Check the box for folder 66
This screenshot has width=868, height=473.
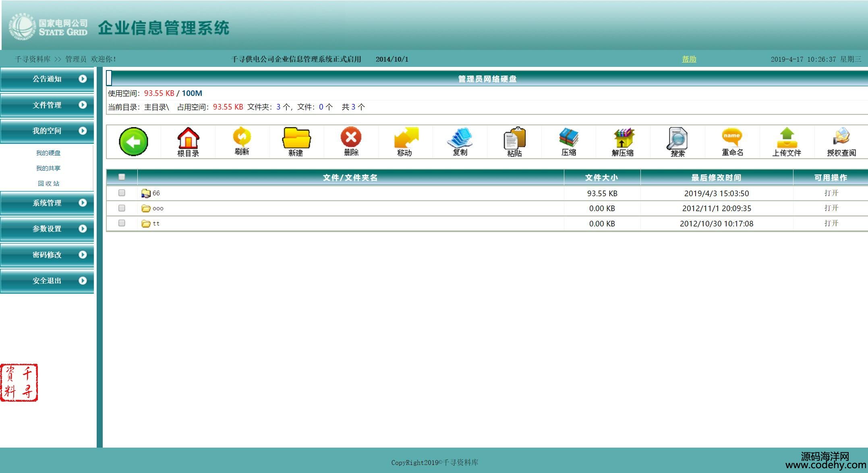[x=122, y=193]
